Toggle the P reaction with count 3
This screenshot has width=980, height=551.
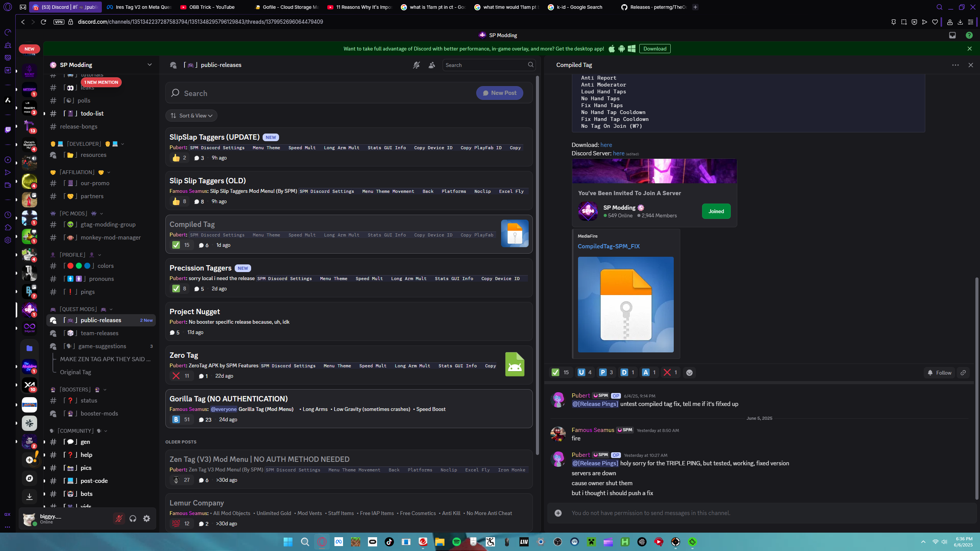(606, 373)
